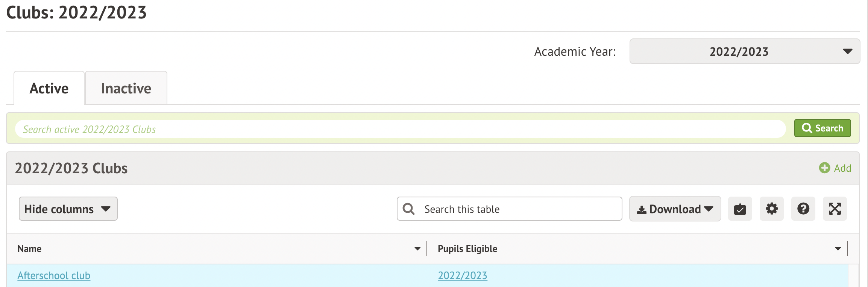Open the Name column sort menu
This screenshot has height=287, width=868.
pyautogui.click(x=417, y=249)
